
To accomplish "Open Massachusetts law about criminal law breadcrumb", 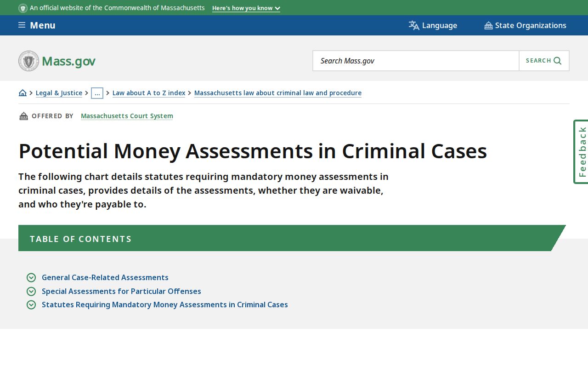I will [x=278, y=93].
